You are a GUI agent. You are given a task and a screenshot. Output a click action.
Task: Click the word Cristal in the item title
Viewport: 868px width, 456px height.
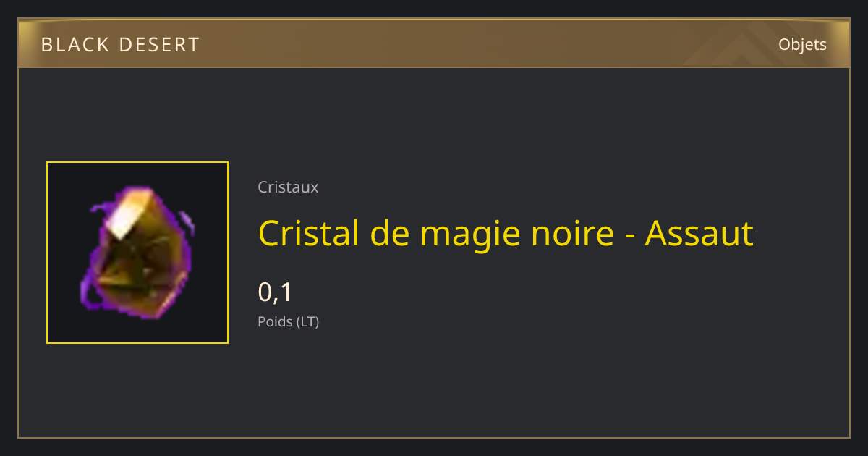(308, 233)
